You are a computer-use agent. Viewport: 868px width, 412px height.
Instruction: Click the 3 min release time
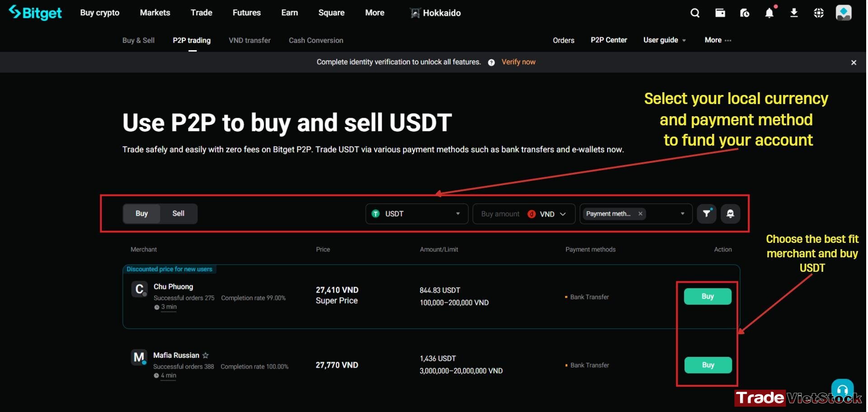tap(169, 307)
